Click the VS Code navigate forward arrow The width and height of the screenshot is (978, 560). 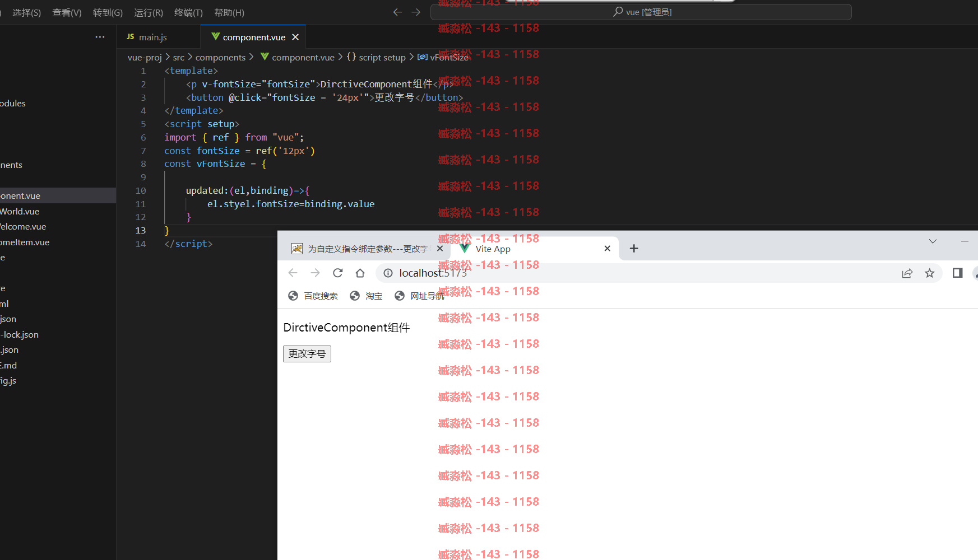[x=416, y=12]
